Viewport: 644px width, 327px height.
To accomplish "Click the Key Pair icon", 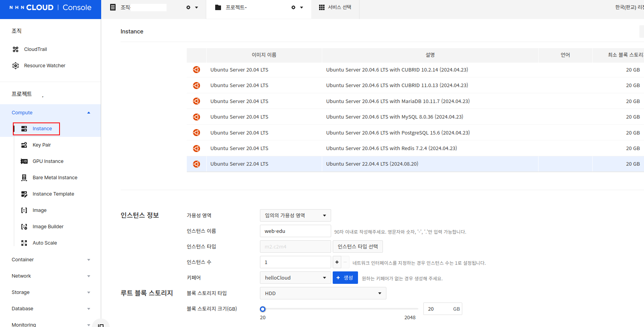I will pyautogui.click(x=24, y=145).
